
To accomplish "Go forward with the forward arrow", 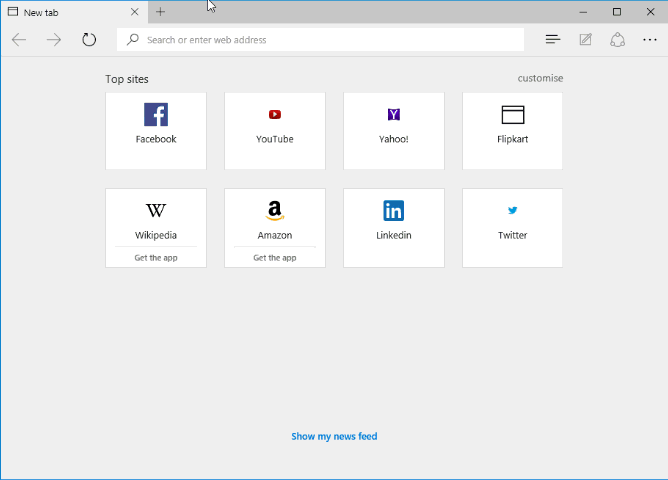I will pyautogui.click(x=54, y=40).
